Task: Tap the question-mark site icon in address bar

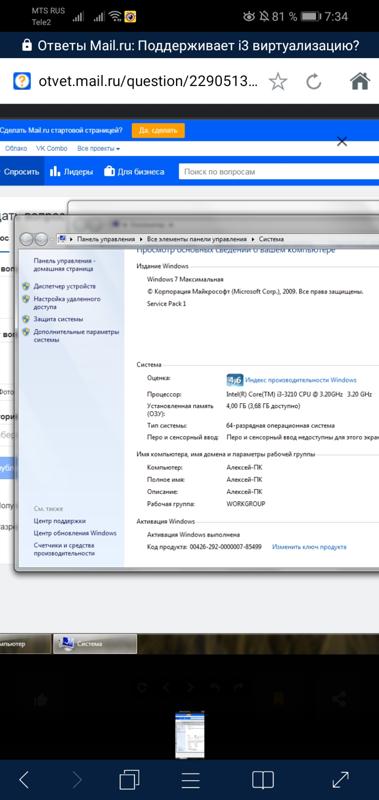Action: (x=22, y=81)
